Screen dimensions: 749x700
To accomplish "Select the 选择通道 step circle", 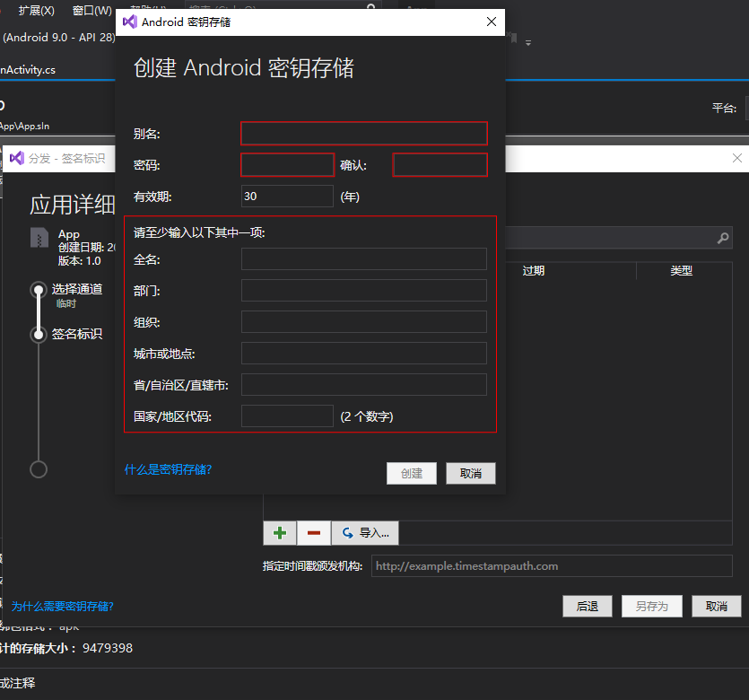I will tap(39, 289).
